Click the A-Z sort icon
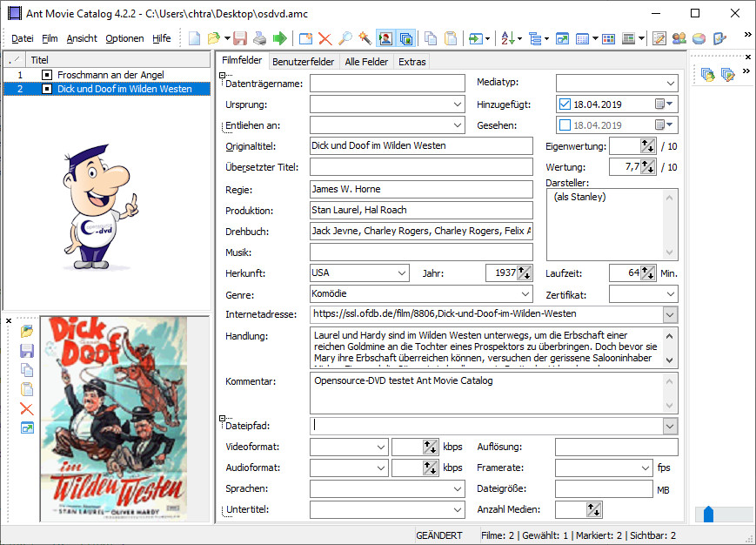Viewport: 756px width, 545px height. pyautogui.click(x=510, y=38)
